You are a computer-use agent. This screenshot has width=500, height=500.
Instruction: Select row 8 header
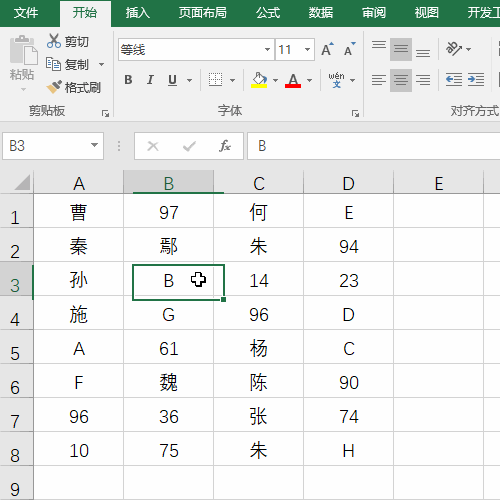16,449
